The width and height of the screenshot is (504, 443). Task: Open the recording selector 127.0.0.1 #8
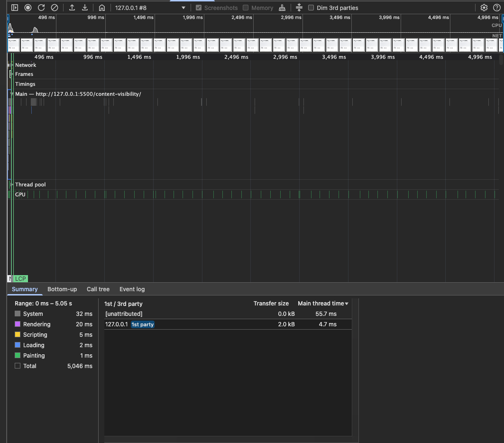click(x=150, y=8)
